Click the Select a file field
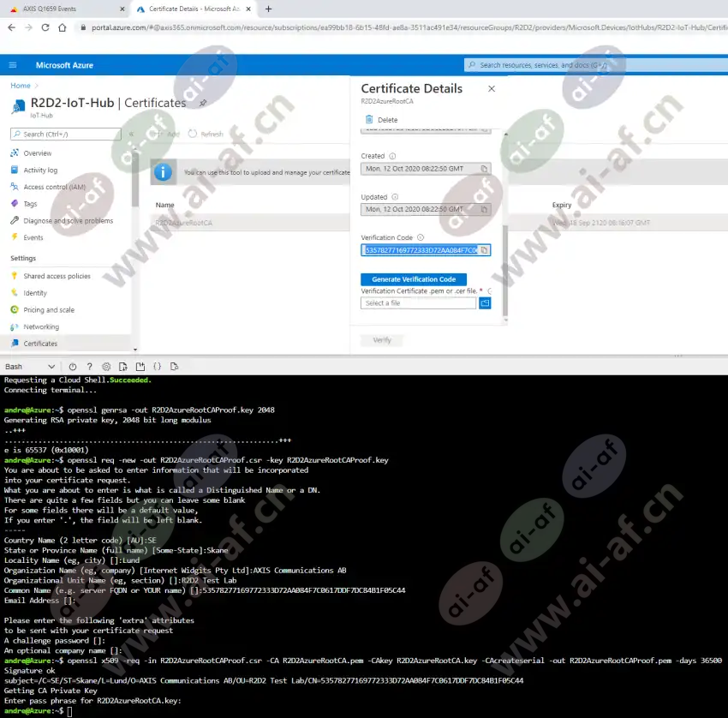This screenshot has width=728, height=718. [418, 302]
